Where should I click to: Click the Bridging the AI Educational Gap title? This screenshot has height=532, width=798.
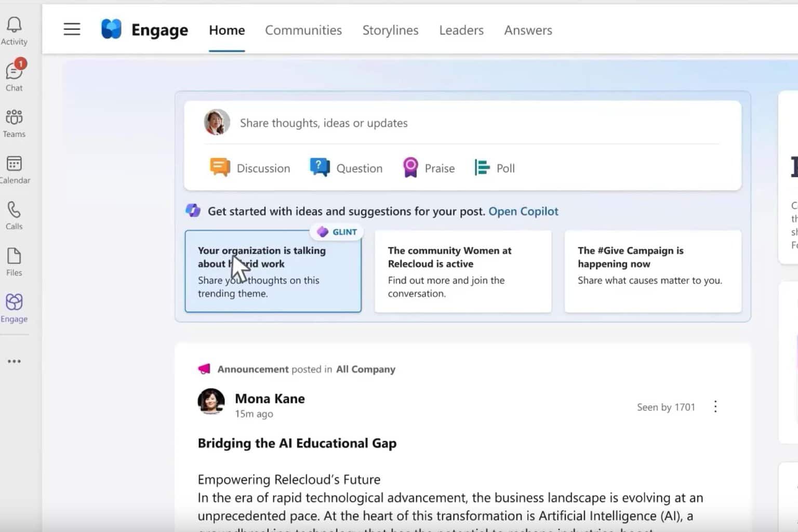[x=297, y=443]
